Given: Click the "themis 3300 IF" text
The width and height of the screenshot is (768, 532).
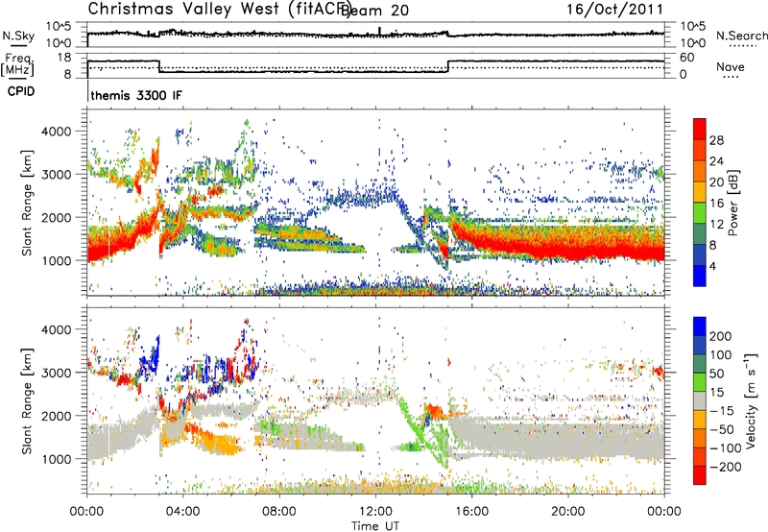Looking at the screenshot, I should [x=136, y=95].
